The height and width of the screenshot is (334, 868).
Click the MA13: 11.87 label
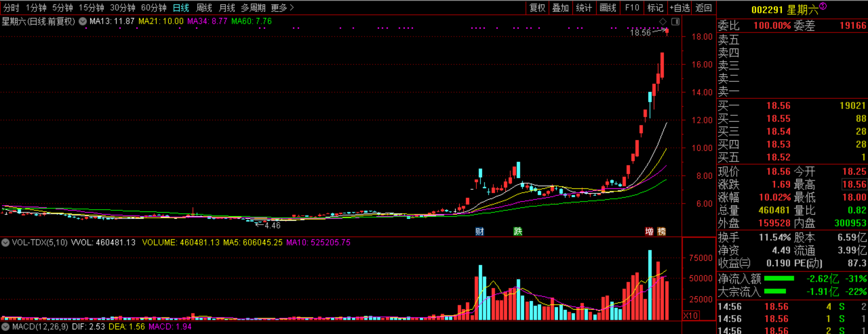click(x=112, y=21)
